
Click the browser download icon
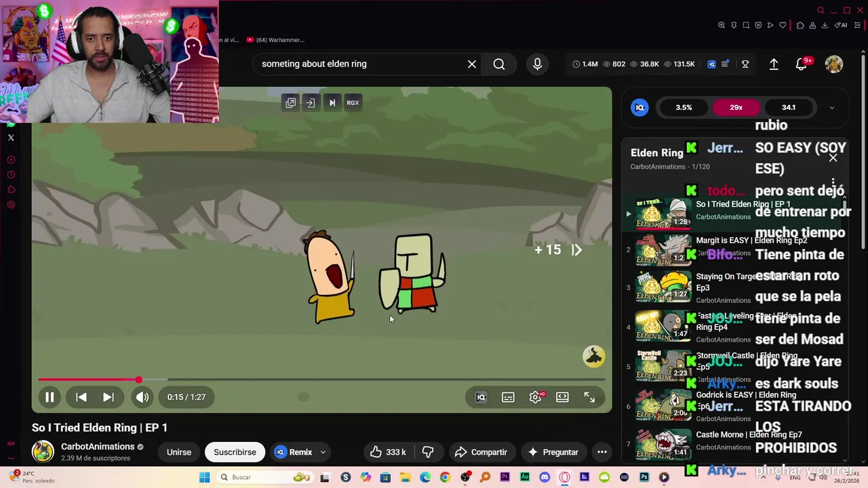click(x=825, y=25)
